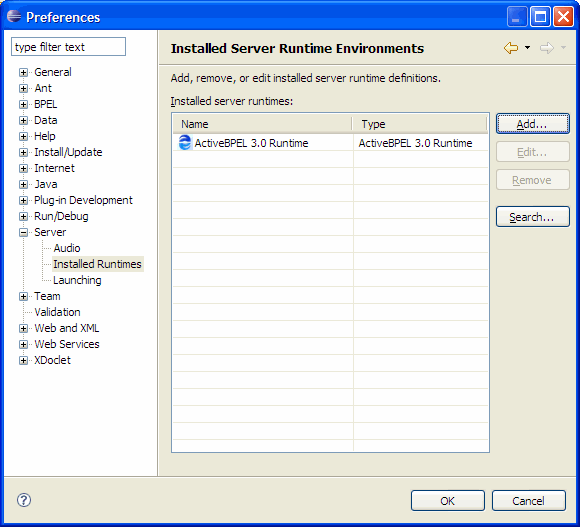Sort by the Type column header

click(420, 124)
